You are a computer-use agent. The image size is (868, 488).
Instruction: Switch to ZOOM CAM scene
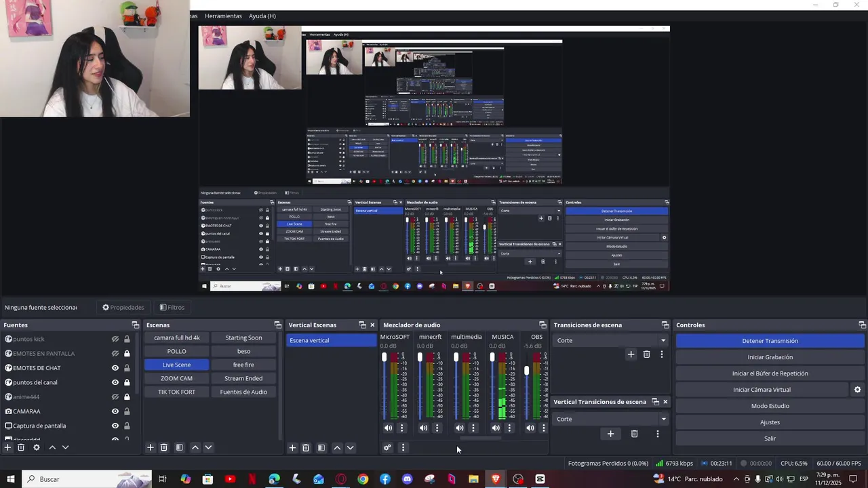pos(176,378)
